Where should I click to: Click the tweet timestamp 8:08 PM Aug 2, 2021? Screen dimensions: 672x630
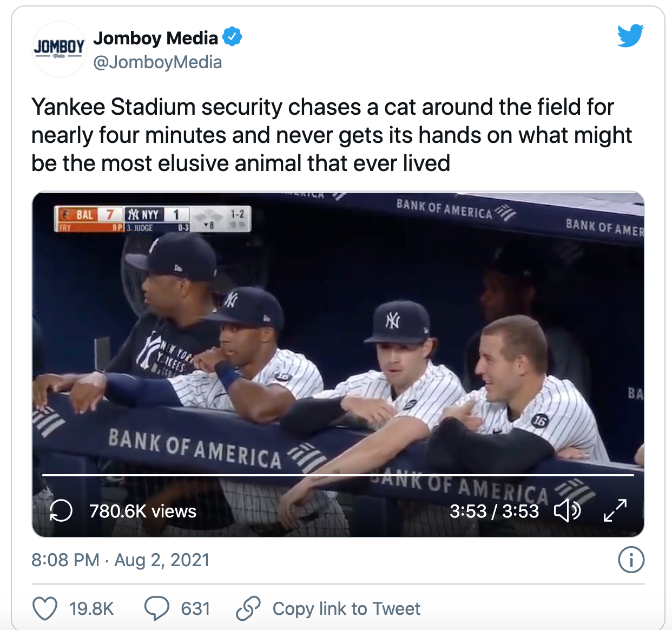(121, 560)
